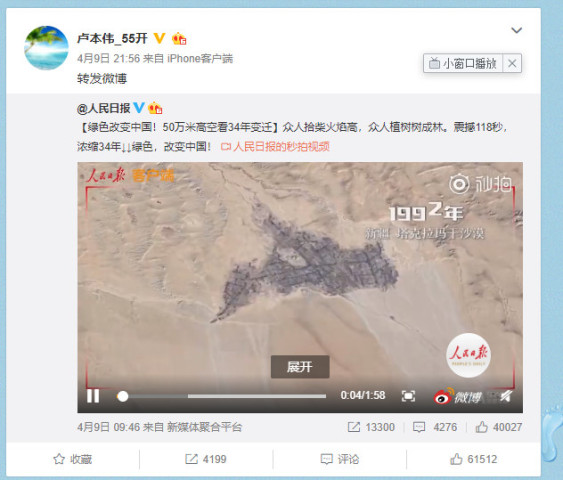The image size is (563, 480).
Task: Add post to favorites via 收藏
Action: pyautogui.click(x=73, y=459)
